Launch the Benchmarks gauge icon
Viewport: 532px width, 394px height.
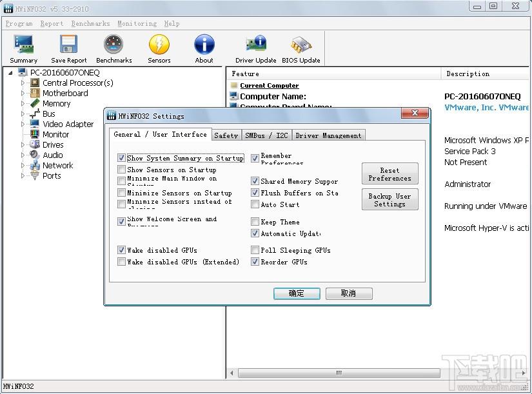coord(113,45)
